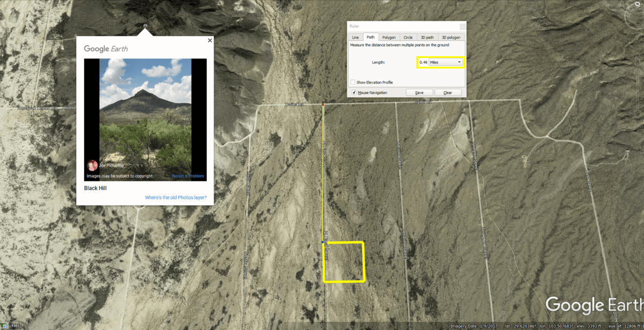Image resolution: width=644 pixels, height=330 pixels.
Task: Open the Miles unit dropdown
Action: tap(445, 62)
